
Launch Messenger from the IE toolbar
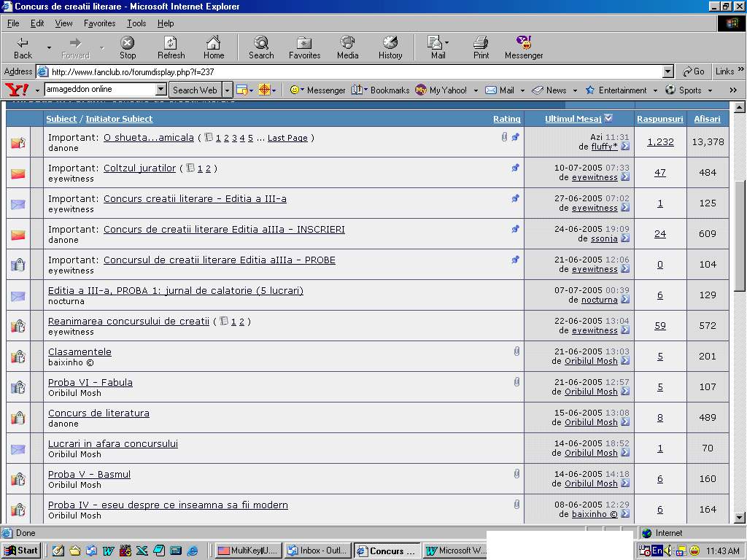524,47
